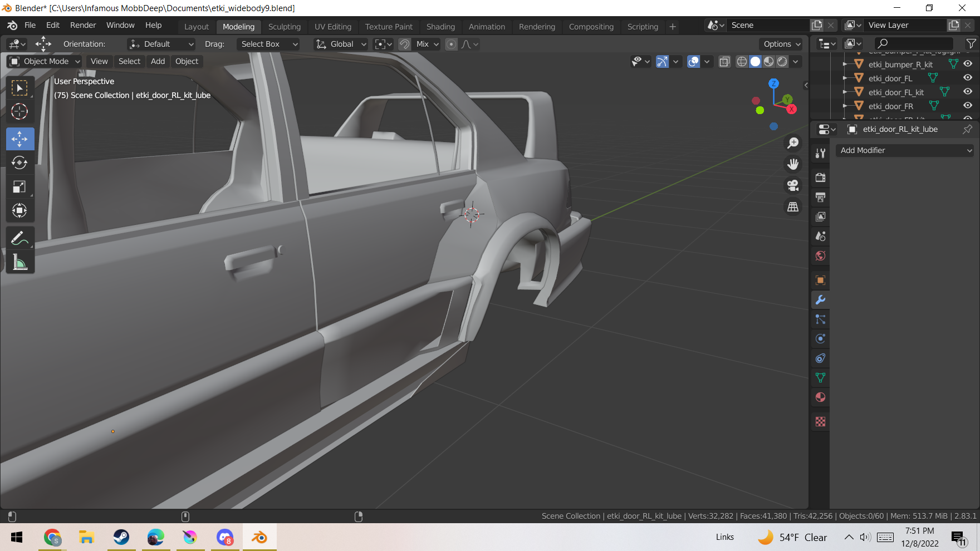This screenshot has height=551, width=980.
Task: Open the Object properties tab
Action: [x=820, y=280]
